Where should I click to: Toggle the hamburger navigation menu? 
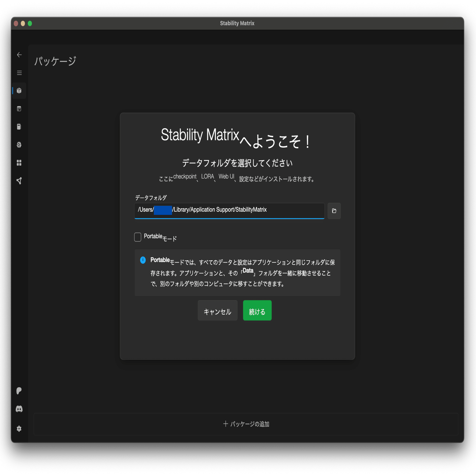pyautogui.click(x=19, y=73)
